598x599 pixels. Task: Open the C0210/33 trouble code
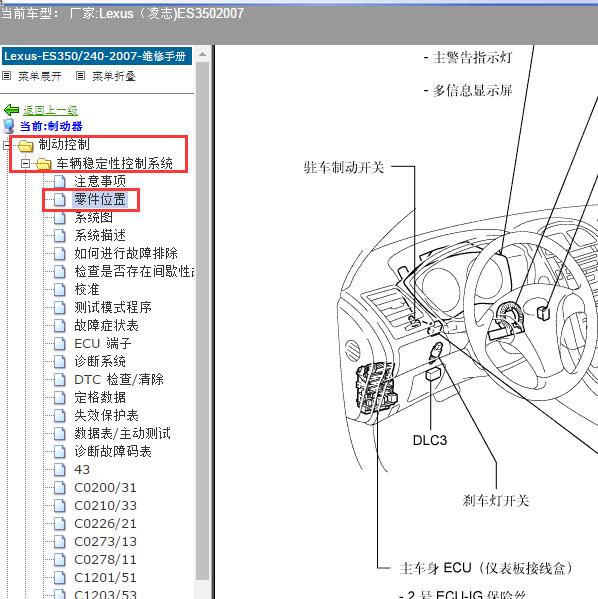pos(105,505)
